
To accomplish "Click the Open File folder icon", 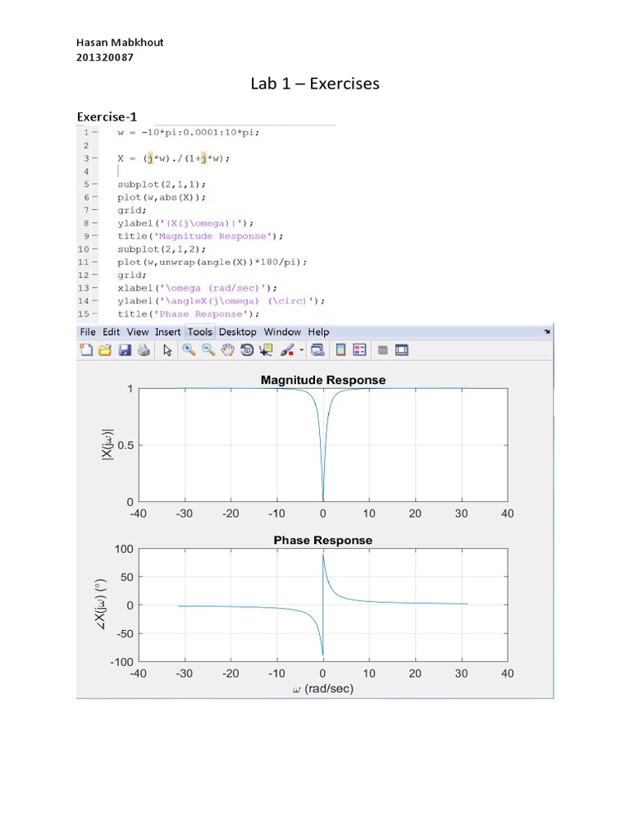I will [105, 349].
